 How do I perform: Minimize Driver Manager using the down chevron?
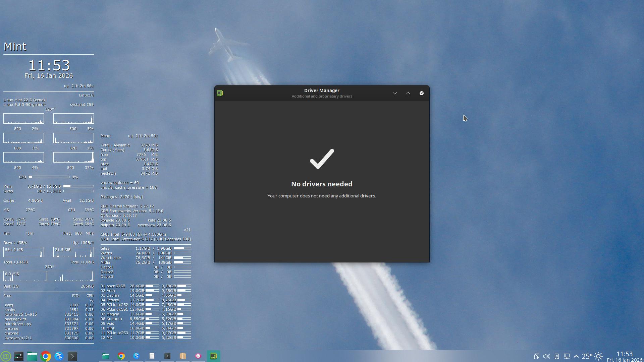[x=395, y=93]
